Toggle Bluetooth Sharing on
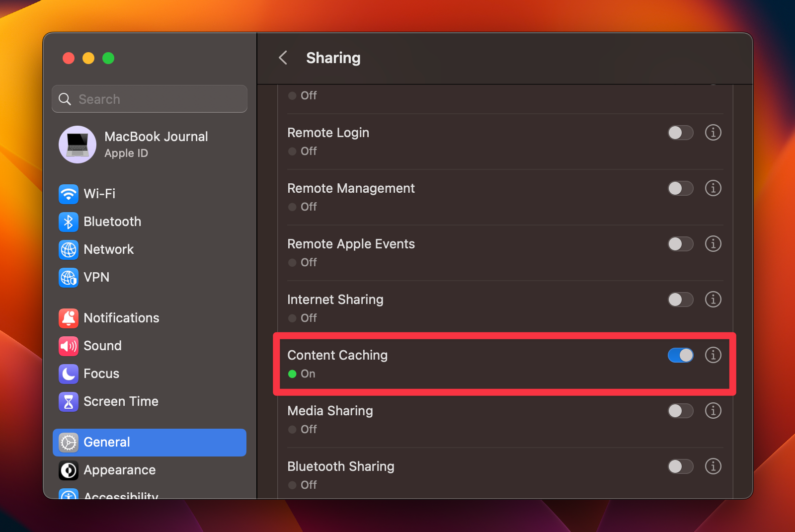This screenshot has height=532, width=795. (680, 466)
